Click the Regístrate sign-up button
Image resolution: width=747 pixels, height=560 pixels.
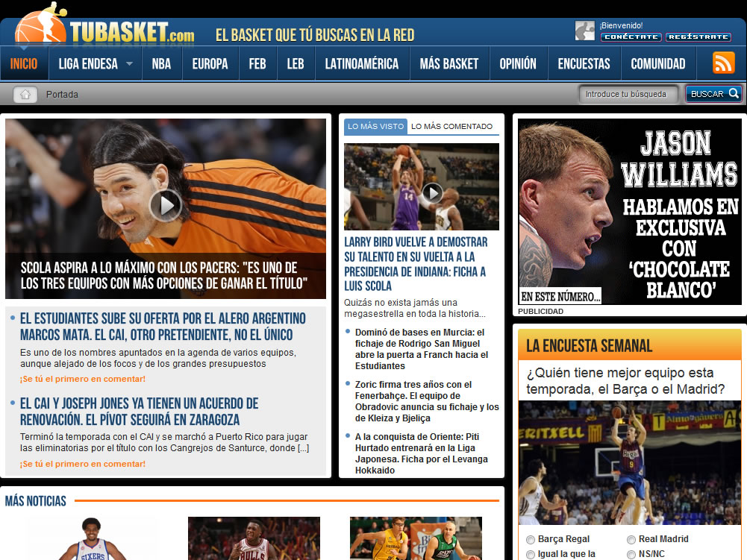tap(698, 37)
